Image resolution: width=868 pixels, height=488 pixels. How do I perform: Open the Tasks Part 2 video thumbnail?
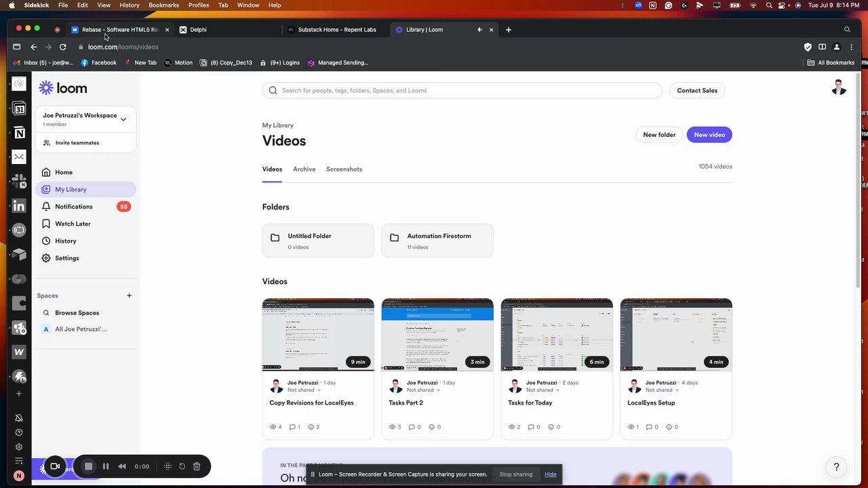(x=437, y=335)
